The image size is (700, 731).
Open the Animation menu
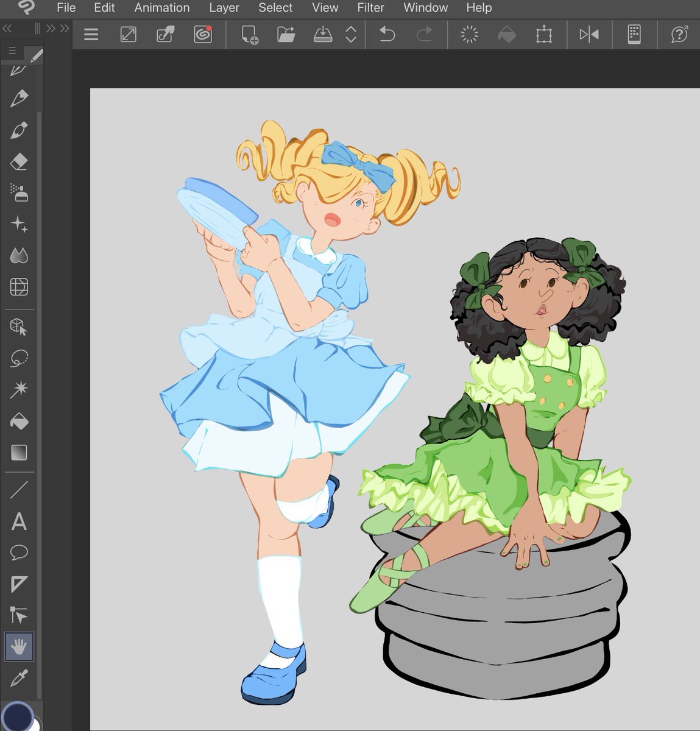(162, 8)
